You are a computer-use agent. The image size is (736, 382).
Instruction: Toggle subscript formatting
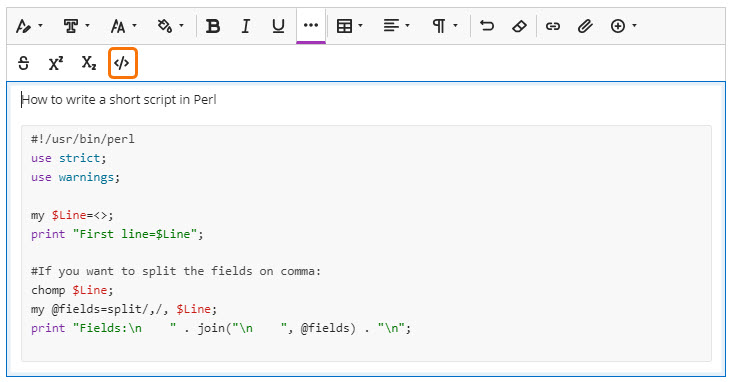tap(89, 63)
